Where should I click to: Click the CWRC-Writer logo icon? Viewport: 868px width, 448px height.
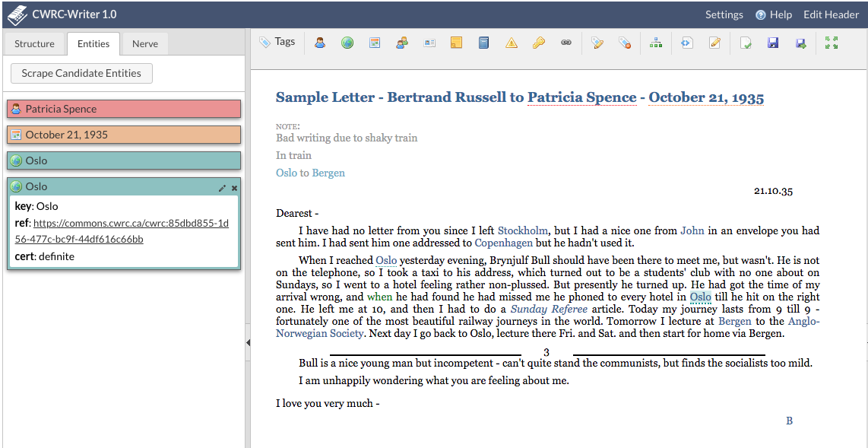17,14
